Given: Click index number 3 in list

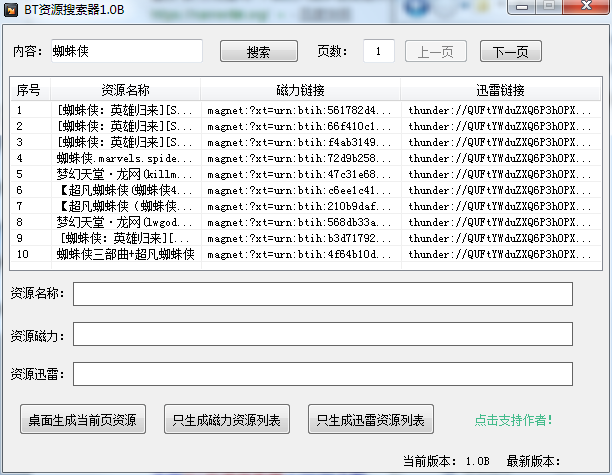Looking at the screenshot, I should pos(20,142).
